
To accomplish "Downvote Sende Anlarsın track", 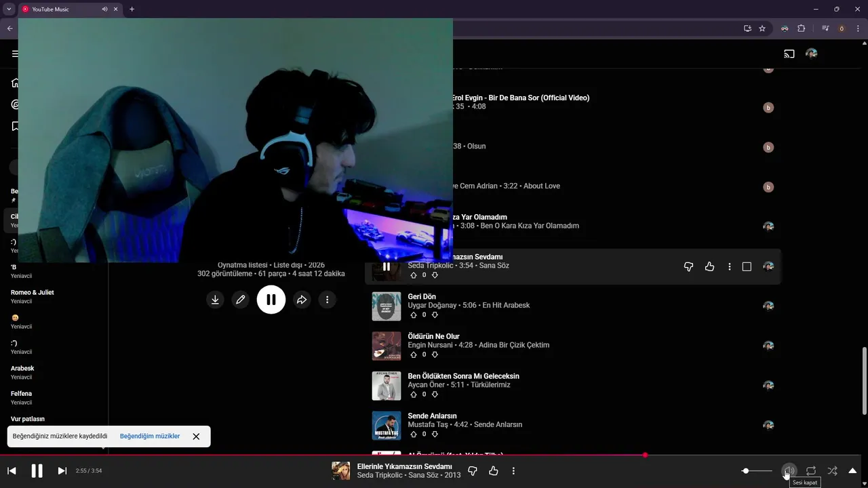I will 435,434.
